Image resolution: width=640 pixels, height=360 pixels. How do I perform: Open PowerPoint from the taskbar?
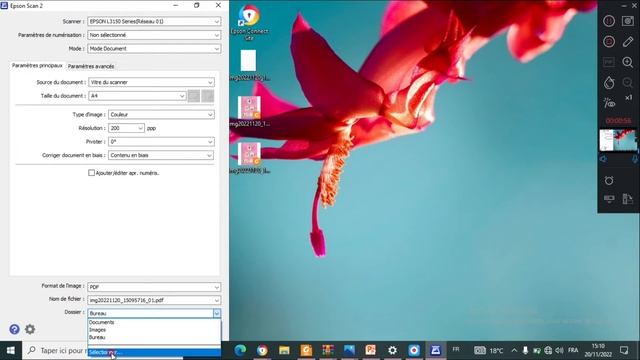pyautogui.click(x=371, y=350)
